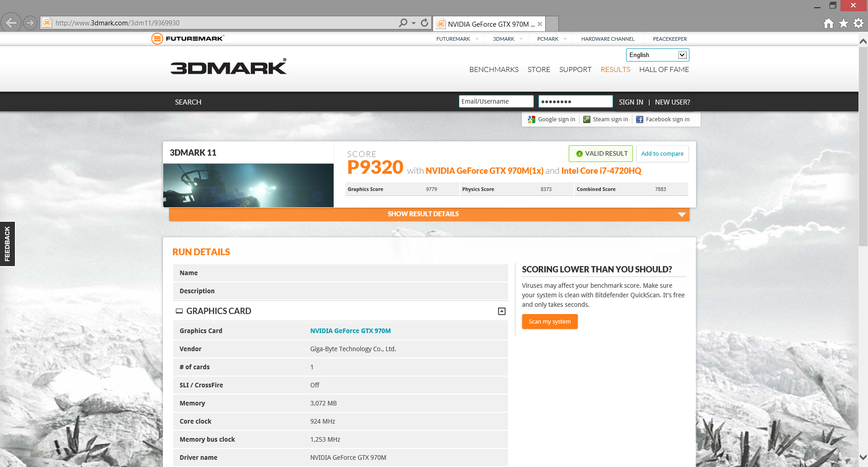The width and height of the screenshot is (868, 467).
Task: Open browser Tools gear icon
Action: pos(859,23)
